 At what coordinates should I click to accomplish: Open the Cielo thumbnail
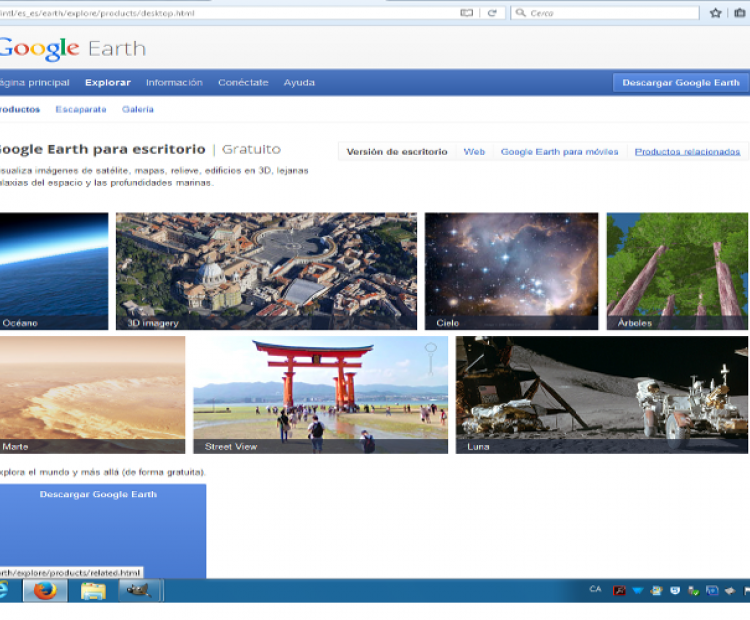pos(512,271)
